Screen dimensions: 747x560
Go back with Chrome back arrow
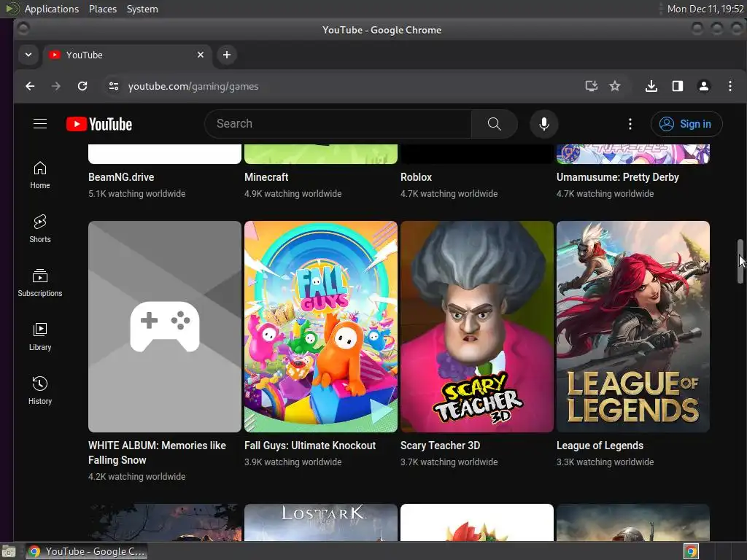click(30, 86)
